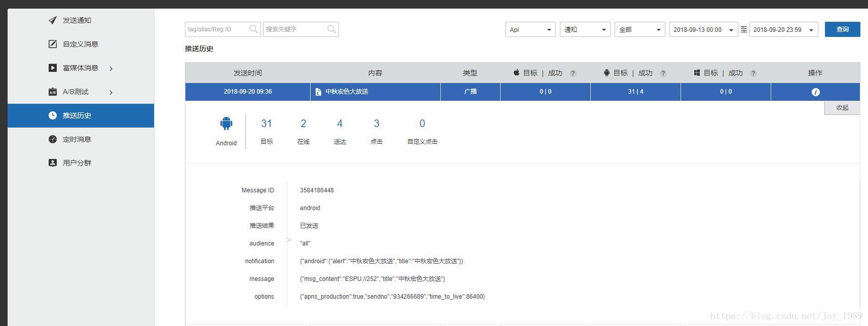Click the 推送历史 page heading
Screen dimensions: 868x326
[x=199, y=49]
